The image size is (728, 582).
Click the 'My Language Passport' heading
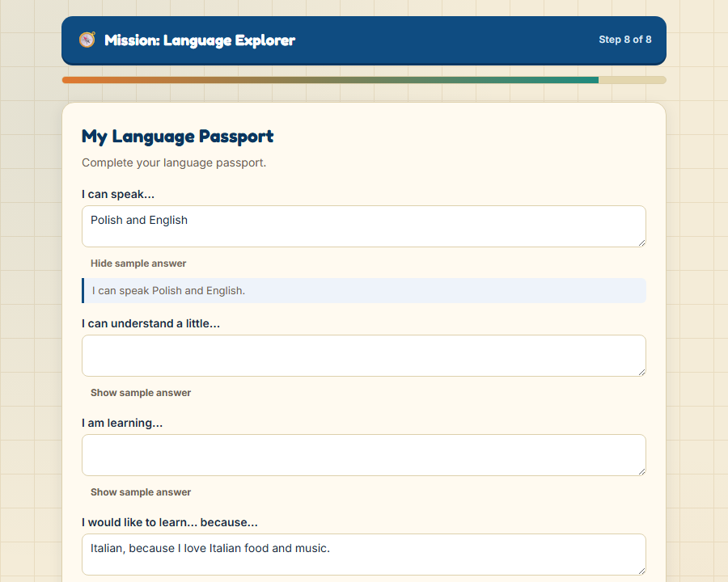tap(177, 137)
